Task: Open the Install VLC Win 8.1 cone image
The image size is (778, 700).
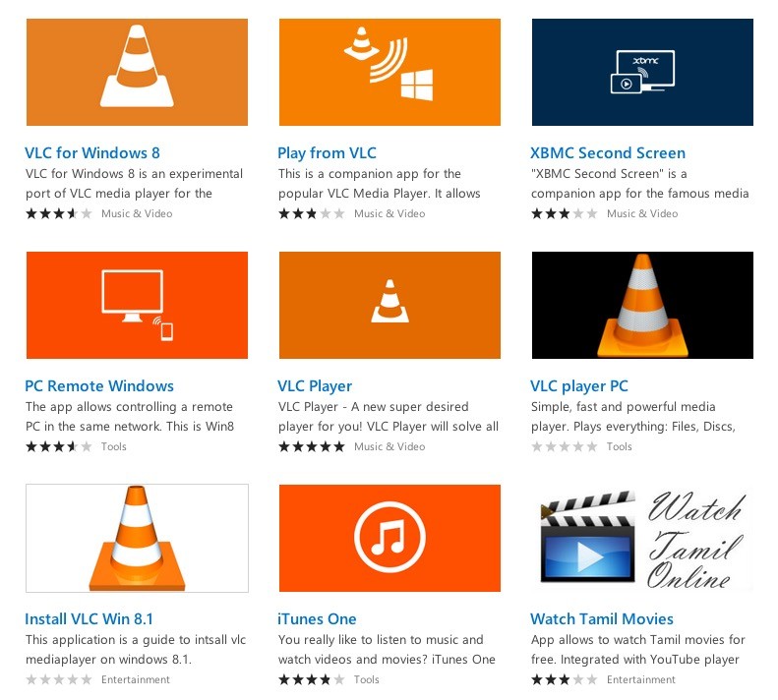Action: [x=137, y=538]
